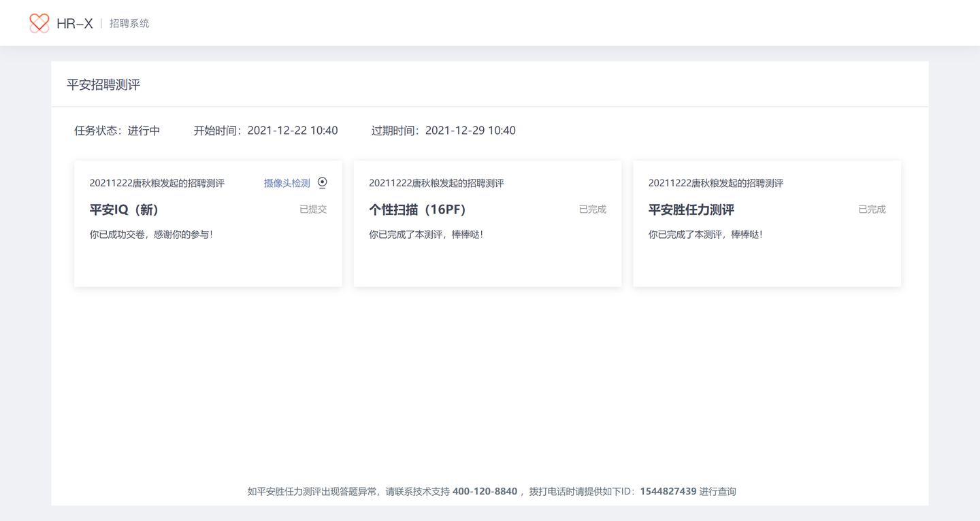Click the 已提交 status on 平安IQ card

[313, 209]
